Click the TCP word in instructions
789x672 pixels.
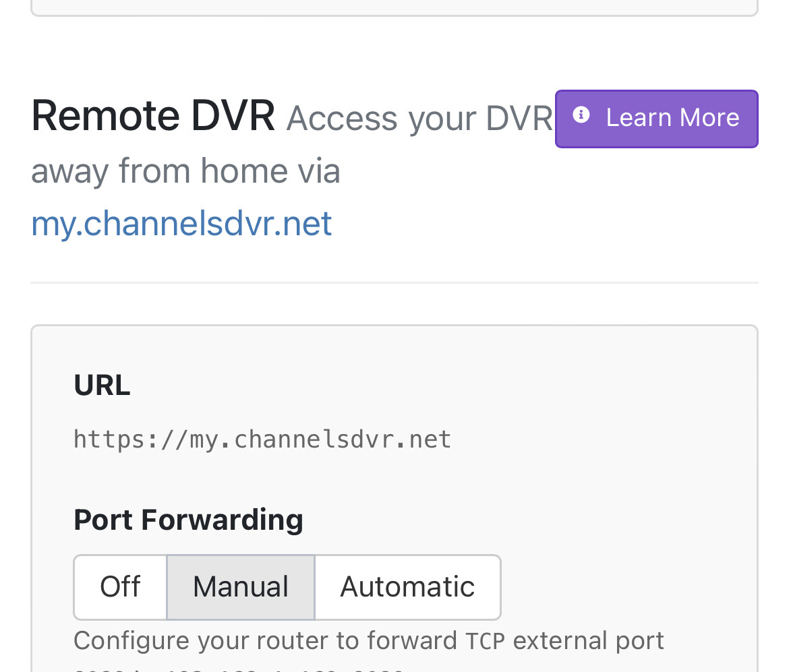485,641
